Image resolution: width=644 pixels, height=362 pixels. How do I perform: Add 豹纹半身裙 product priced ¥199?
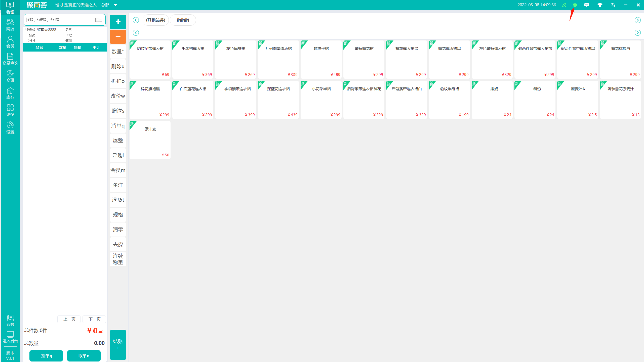(x=450, y=100)
